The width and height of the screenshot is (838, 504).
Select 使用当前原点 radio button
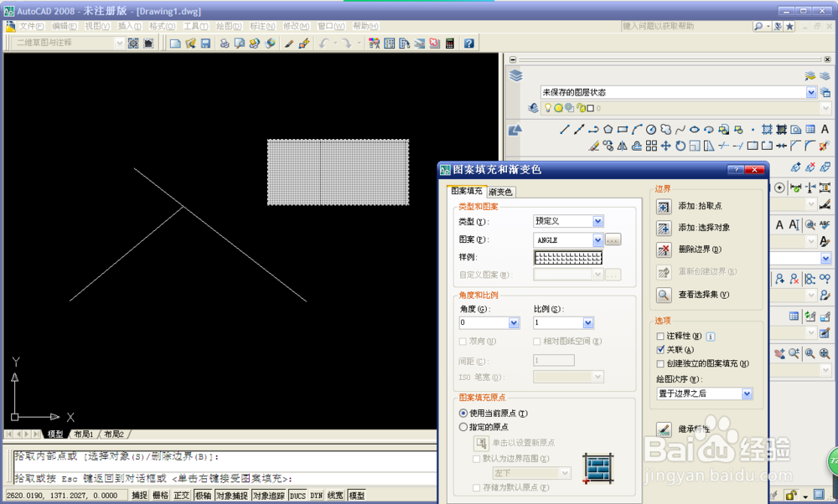pos(463,414)
